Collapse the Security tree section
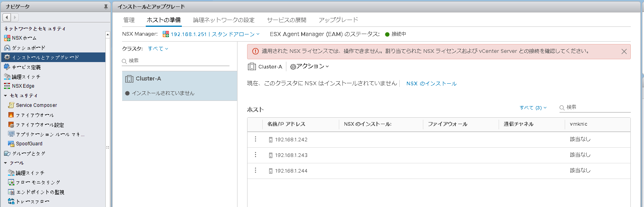This screenshot has height=207, width=644. tap(6, 96)
